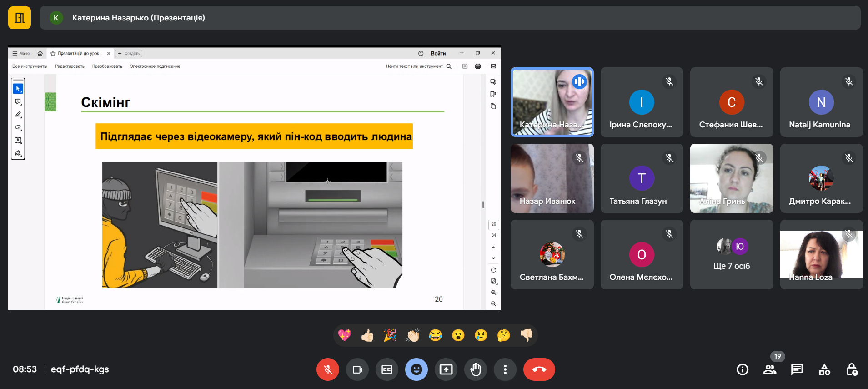The width and height of the screenshot is (868, 389).
Task: Leave the call with red button
Action: pos(539,369)
